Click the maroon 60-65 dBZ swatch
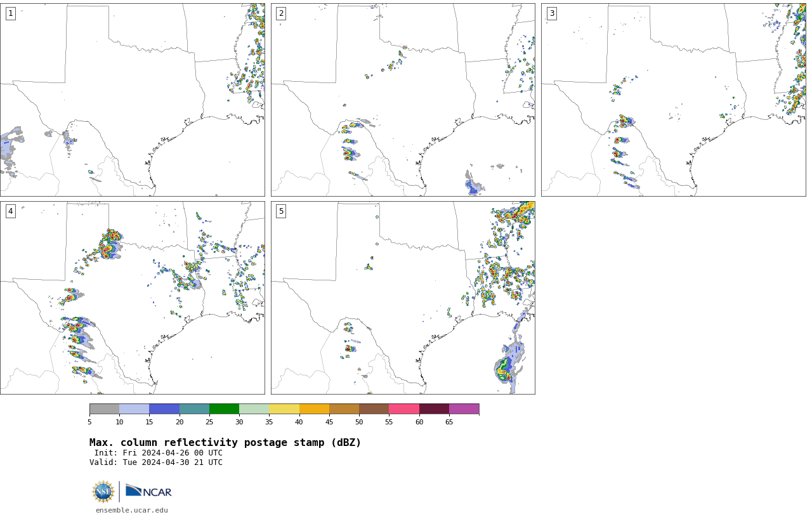The height and width of the screenshot is (517, 812). (x=434, y=409)
